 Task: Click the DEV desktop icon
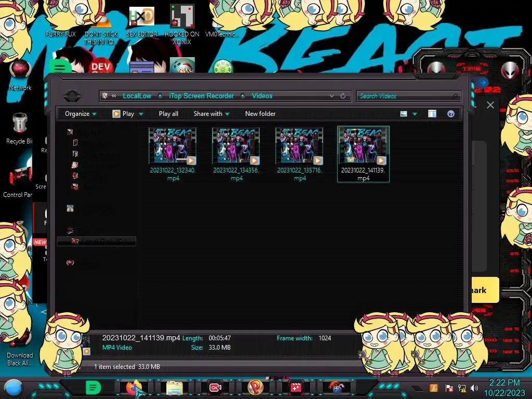pyautogui.click(x=101, y=65)
